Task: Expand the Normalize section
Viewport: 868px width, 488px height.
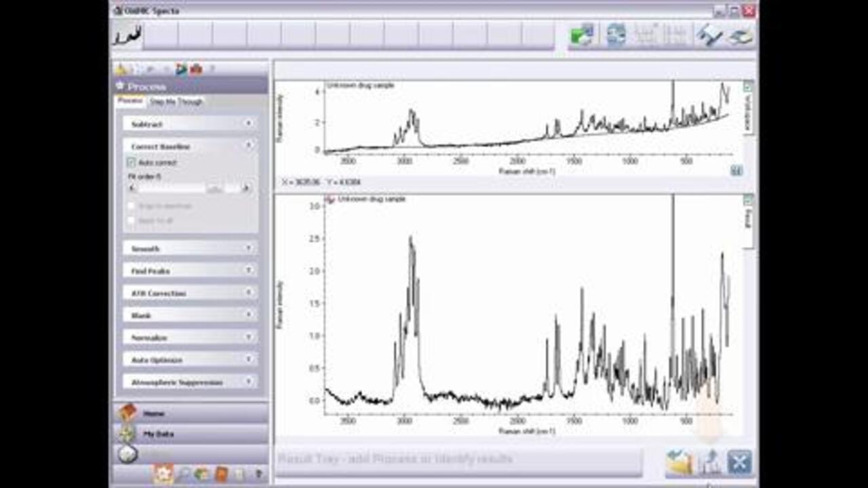Action: [190, 338]
